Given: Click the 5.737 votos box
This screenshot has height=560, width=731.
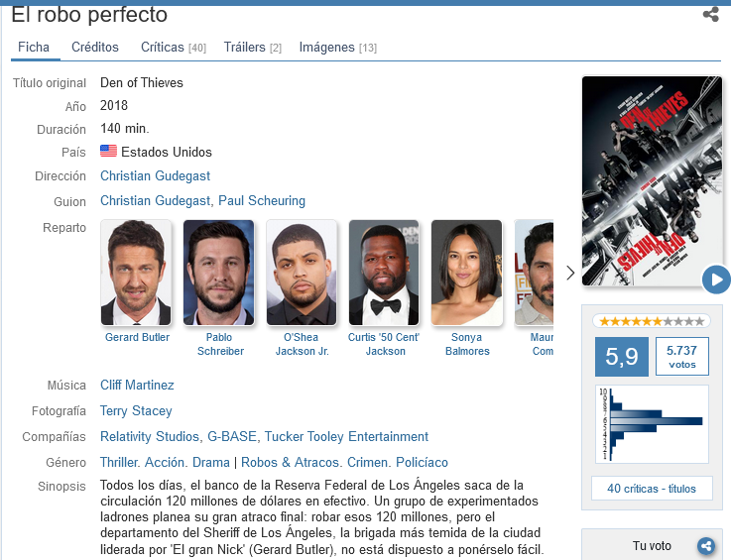Looking at the screenshot, I should (682, 357).
